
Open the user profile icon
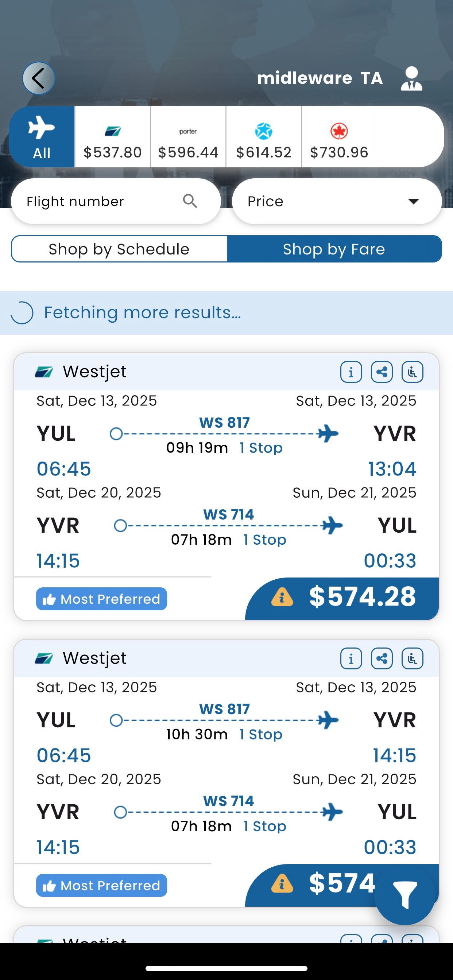click(x=411, y=78)
